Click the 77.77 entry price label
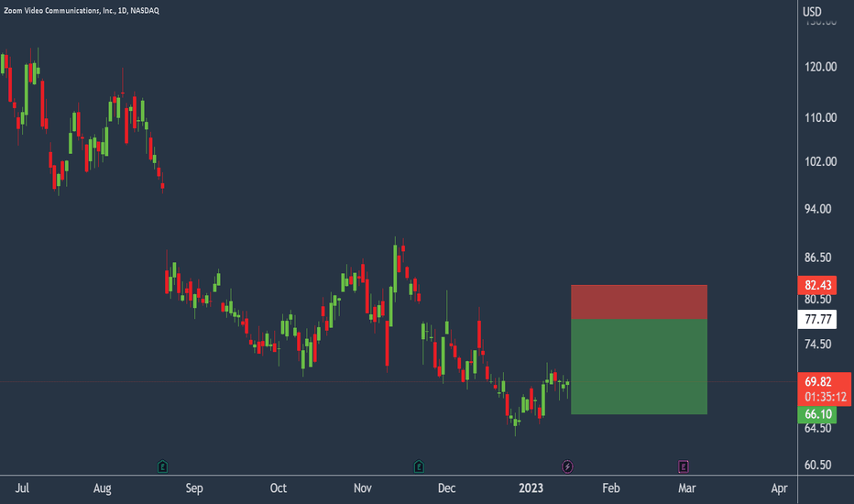854x504 pixels. (817, 319)
